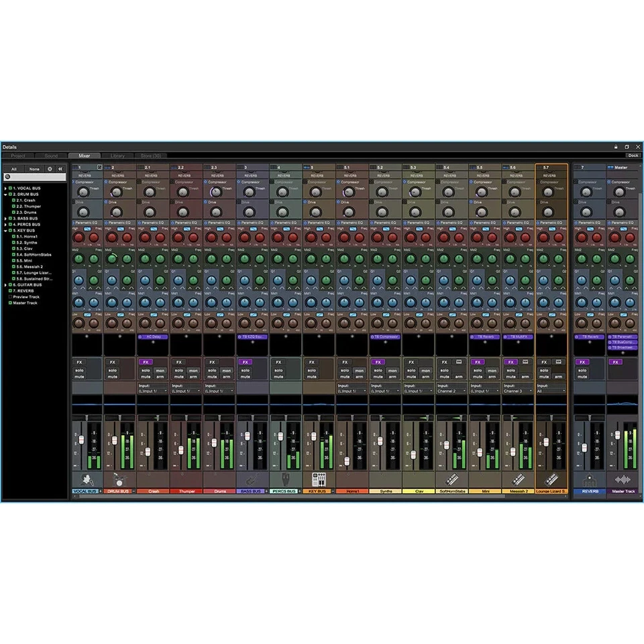Collapse the DRUM BUS tree node
The width and height of the screenshot is (644, 644).
[5, 193]
